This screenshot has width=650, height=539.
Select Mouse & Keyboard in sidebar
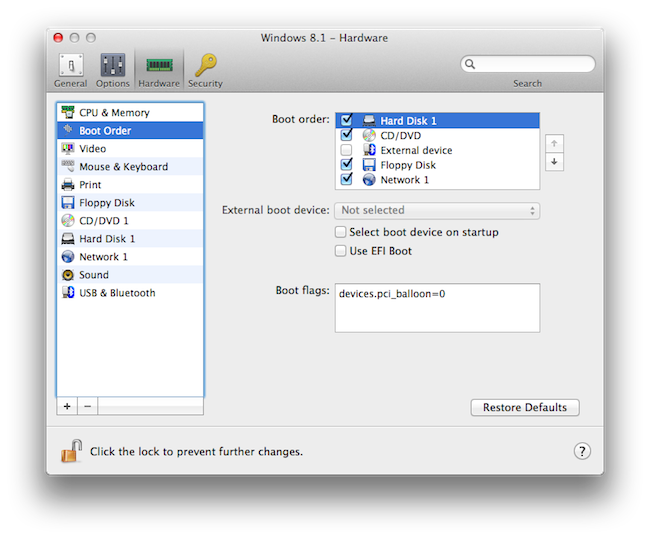click(130, 167)
